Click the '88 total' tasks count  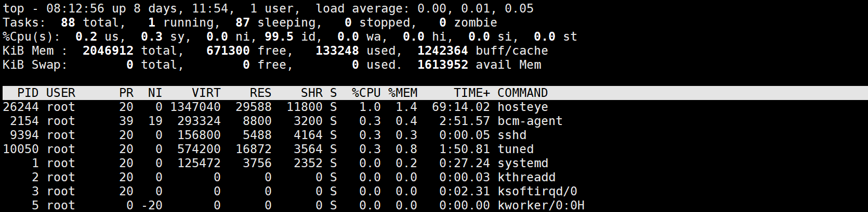tap(90, 23)
